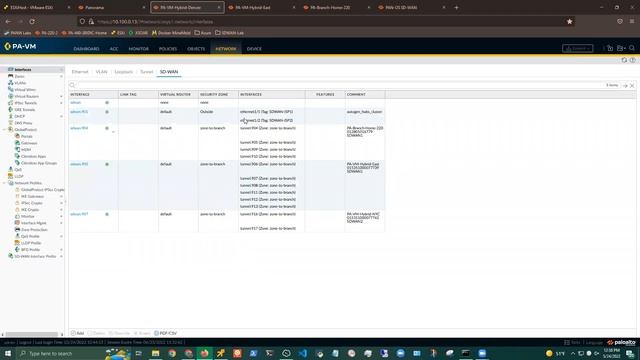This screenshot has height=360, width=640.
Task: Open GlobalProtect Gateways
Action: pyautogui.click(x=29, y=143)
